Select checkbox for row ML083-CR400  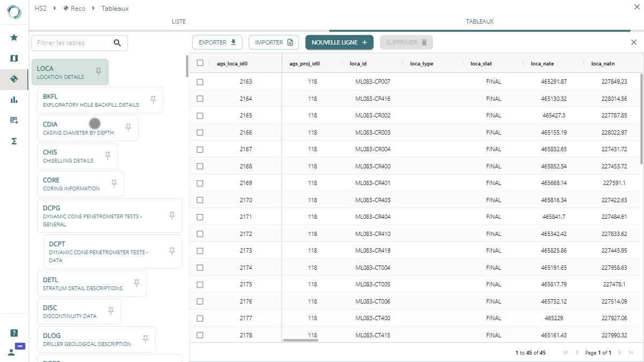pyautogui.click(x=200, y=166)
